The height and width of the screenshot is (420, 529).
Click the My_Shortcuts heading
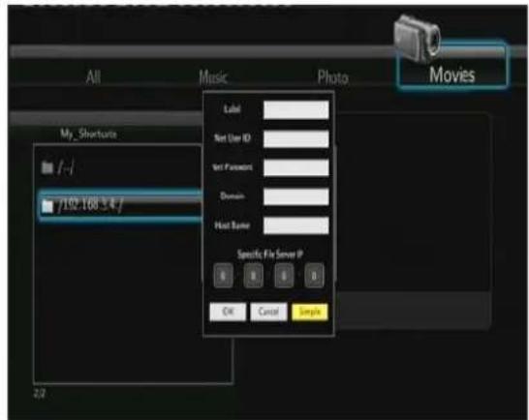[x=88, y=135]
